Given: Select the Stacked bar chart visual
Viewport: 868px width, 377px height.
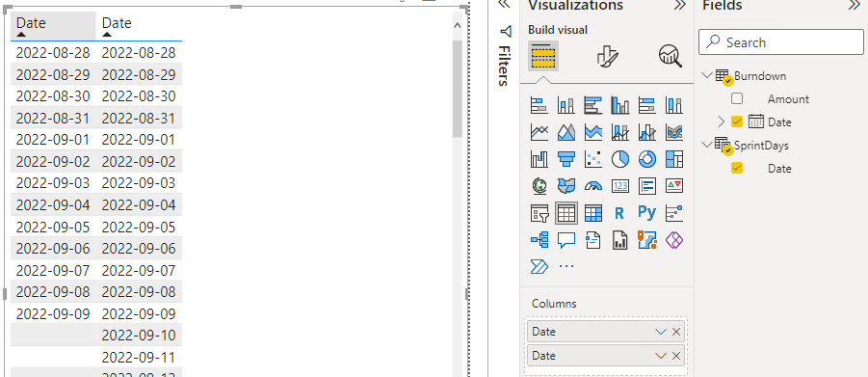Looking at the screenshot, I should pyautogui.click(x=539, y=104).
